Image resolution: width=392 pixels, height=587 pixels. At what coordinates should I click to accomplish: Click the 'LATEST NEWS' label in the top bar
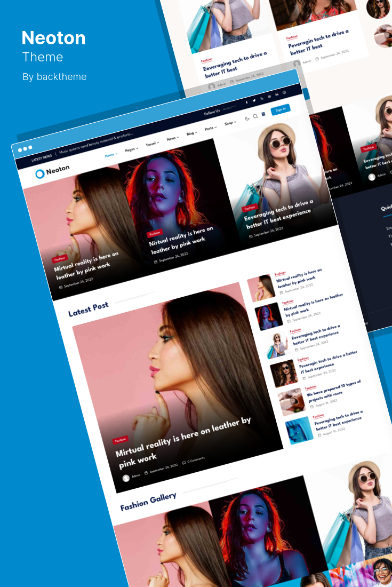point(42,157)
